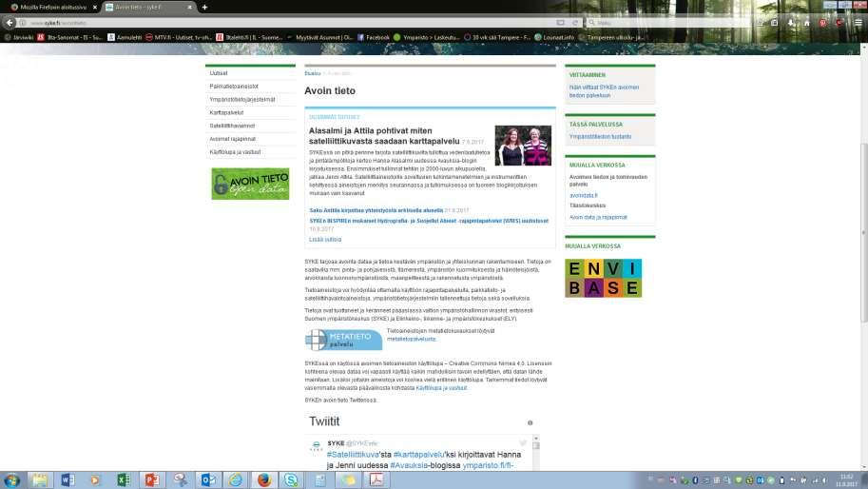868x489 pixels.
Task: Open the Aamulehti bookmark
Action: (x=125, y=37)
